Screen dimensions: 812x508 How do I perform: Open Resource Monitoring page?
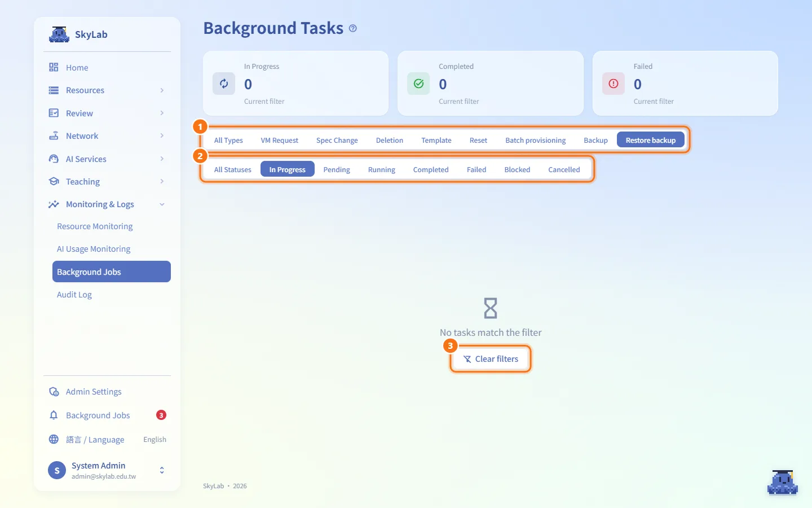point(95,226)
